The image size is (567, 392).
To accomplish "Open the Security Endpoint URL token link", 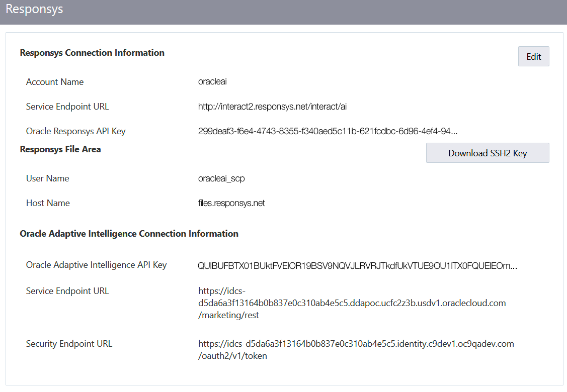I will 356,349.
